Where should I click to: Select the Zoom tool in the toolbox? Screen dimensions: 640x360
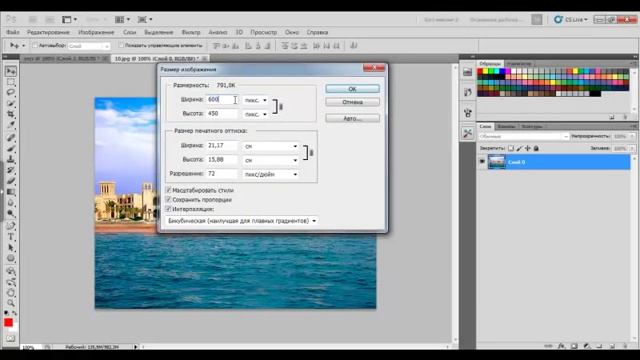click(11, 303)
